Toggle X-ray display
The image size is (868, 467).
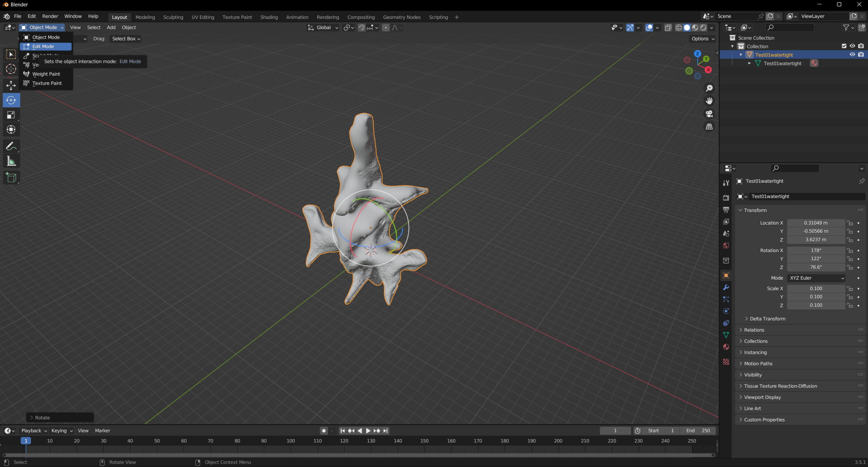click(668, 27)
